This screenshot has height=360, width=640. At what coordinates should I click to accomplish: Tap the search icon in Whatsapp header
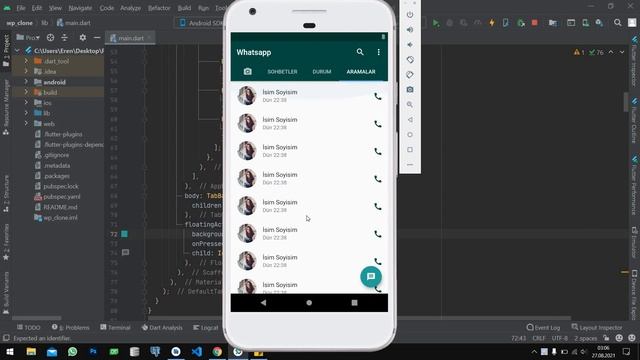click(360, 52)
